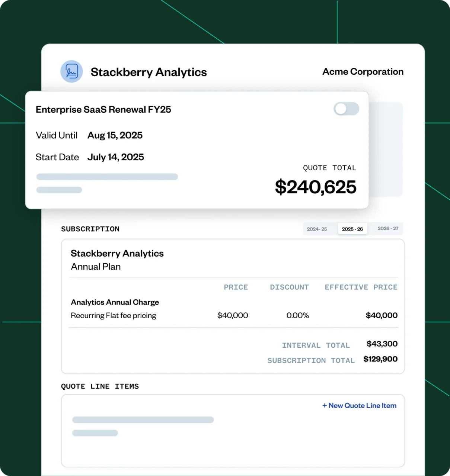
Task: Keep the 2025-26 tab selected
Action: click(x=352, y=229)
